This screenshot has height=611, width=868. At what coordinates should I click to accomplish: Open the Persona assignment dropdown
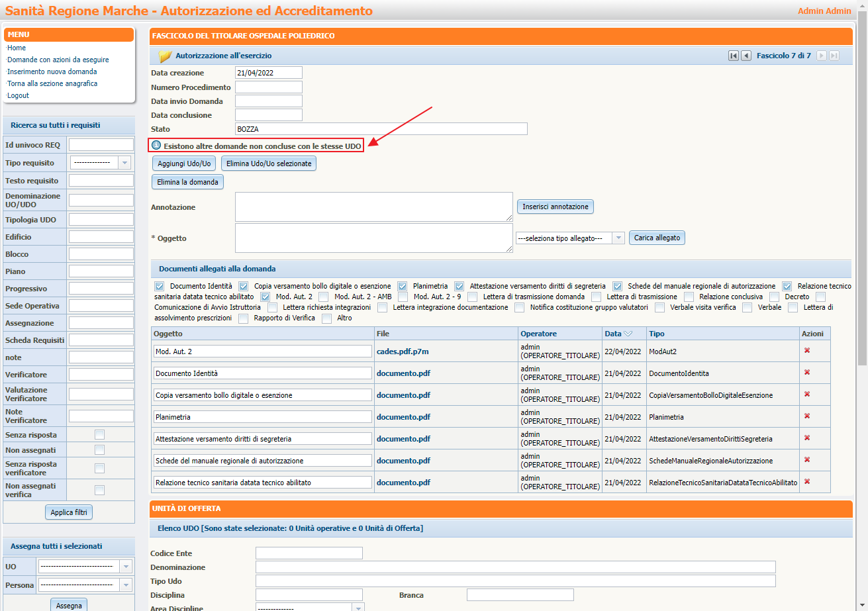click(x=85, y=585)
